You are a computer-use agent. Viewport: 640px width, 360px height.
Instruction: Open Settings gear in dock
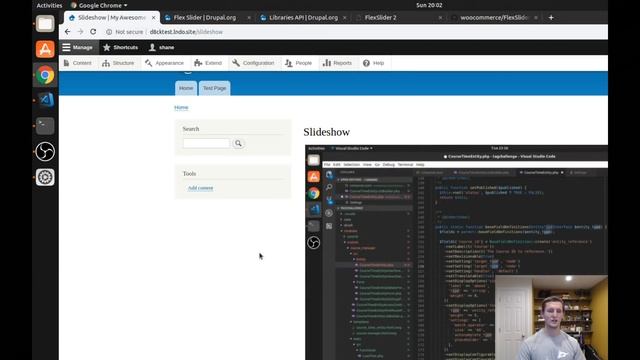45,177
